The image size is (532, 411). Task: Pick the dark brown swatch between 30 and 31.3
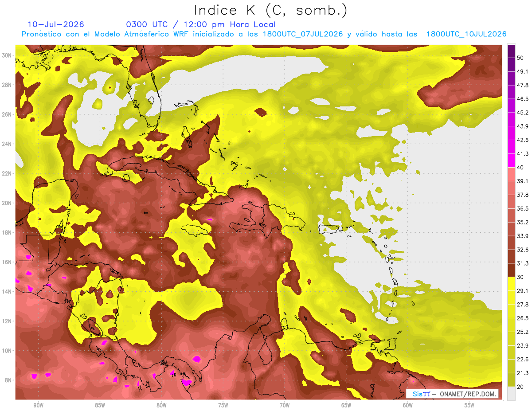point(511,270)
